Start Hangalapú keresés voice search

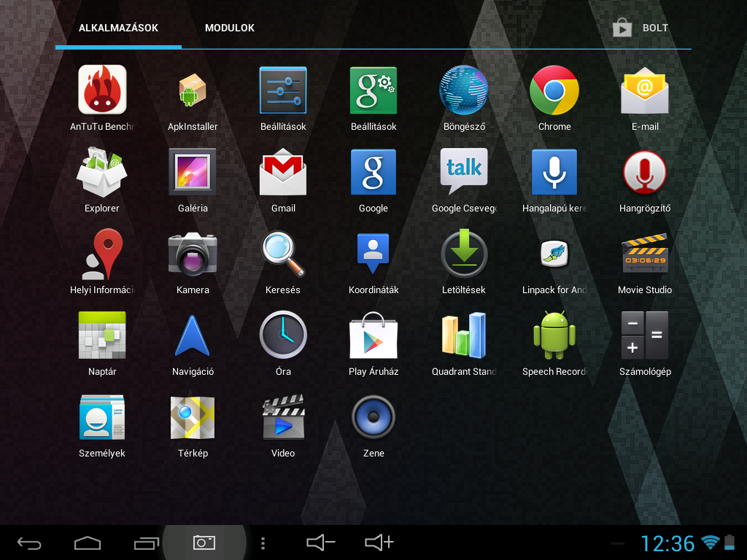pos(554,180)
